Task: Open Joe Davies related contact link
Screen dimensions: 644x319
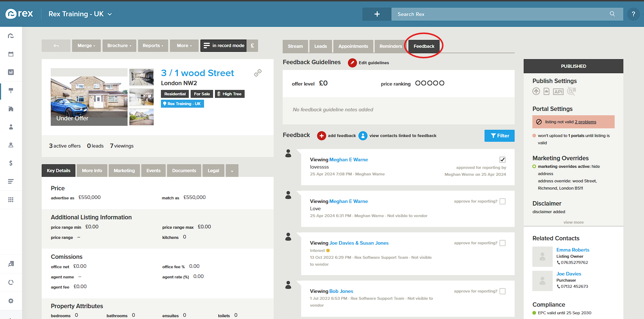Action: (569, 274)
